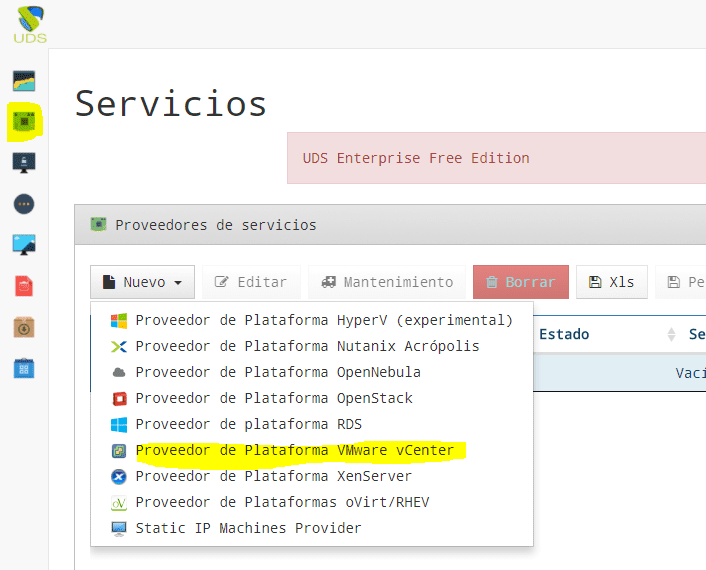Open the blue monitor sidebar icon

[24, 244]
